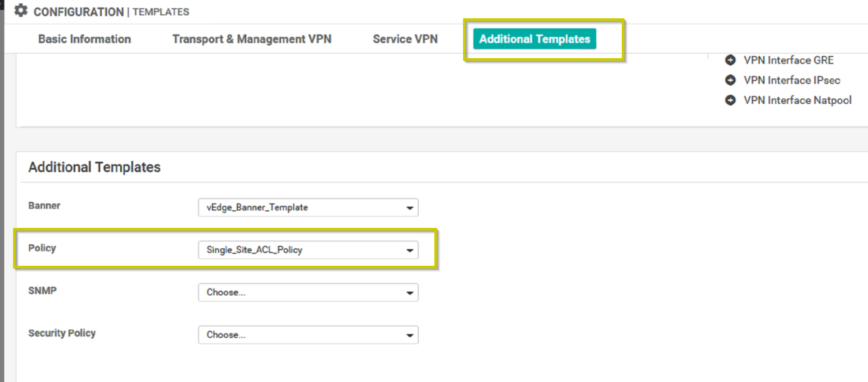Screen dimensions: 868x382
Task: Click the VPN Interface Natpool link
Action: [x=797, y=101]
